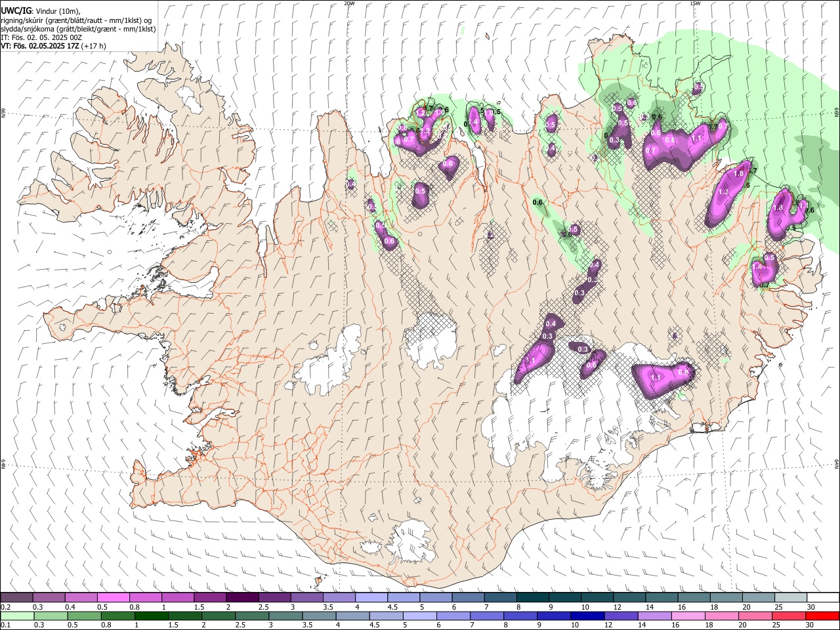Select the 'rigning/skúrir (grænt/blátt/rautt' header line
The width and height of the screenshot is (840, 630).
pyautogui.click(x=75, y=20)
